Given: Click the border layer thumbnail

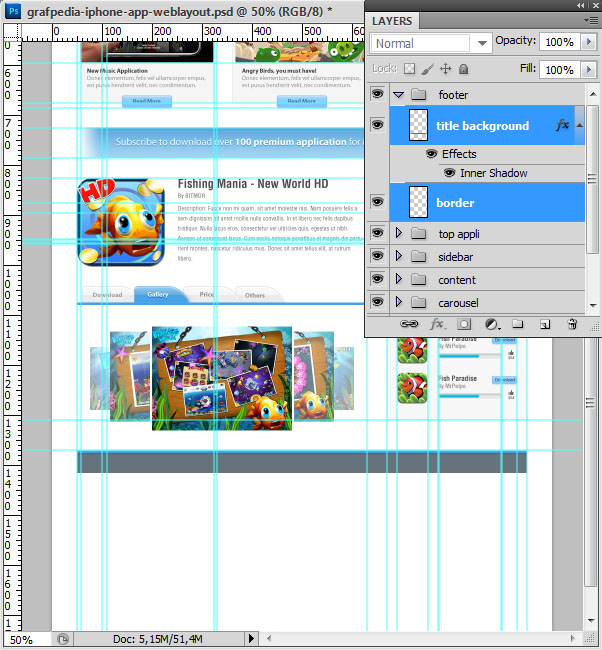Looking at the screenshot, I should 418,202.
